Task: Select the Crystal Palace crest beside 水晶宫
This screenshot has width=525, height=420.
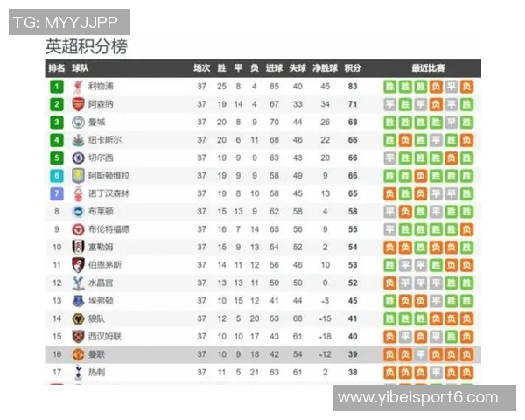Action: pos(79,283)
